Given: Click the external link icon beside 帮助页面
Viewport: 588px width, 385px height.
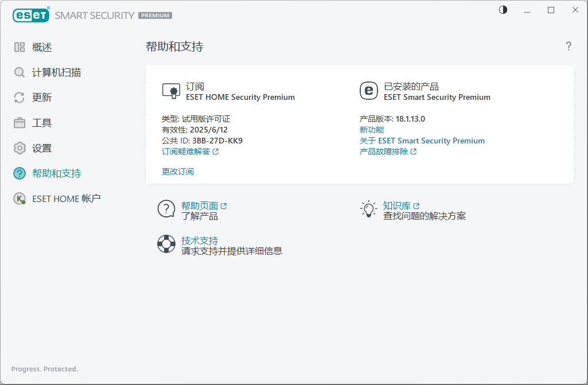Looking at the screenshot, I should tap(224, 206).
